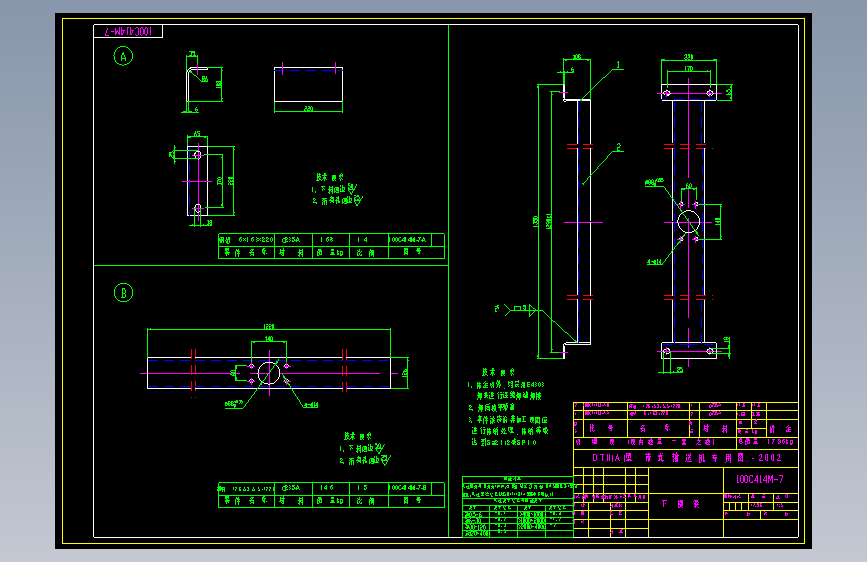Select the mirrored 100C414M-7 label box
This screenshot has height=562, width=867.
tap(128, 32)
